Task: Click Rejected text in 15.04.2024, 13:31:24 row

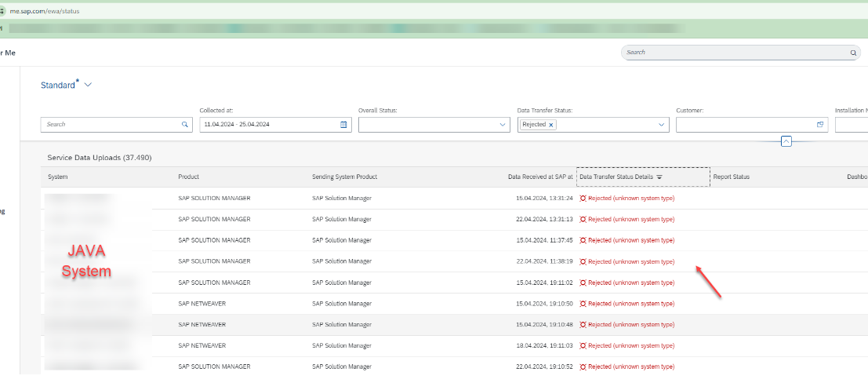Action: (632, 199)
